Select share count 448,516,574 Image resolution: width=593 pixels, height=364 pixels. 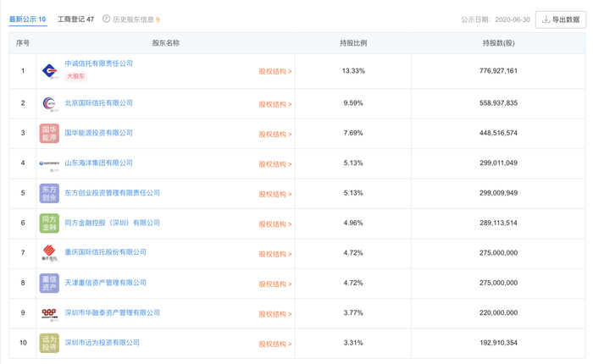point(498,133)
